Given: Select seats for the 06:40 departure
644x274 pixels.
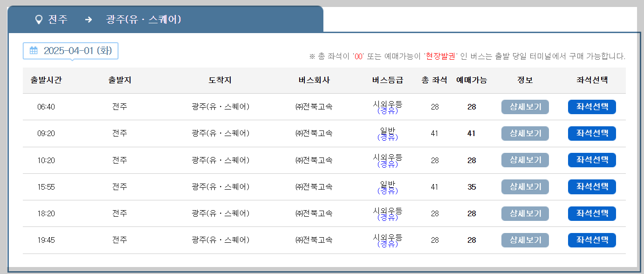Looking at the screenshot, I should (592, 107).
